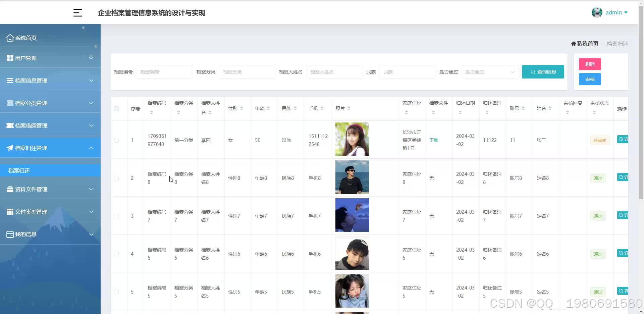Check the checkbox on row 5
644x314 pixels.
pos(116,292)
